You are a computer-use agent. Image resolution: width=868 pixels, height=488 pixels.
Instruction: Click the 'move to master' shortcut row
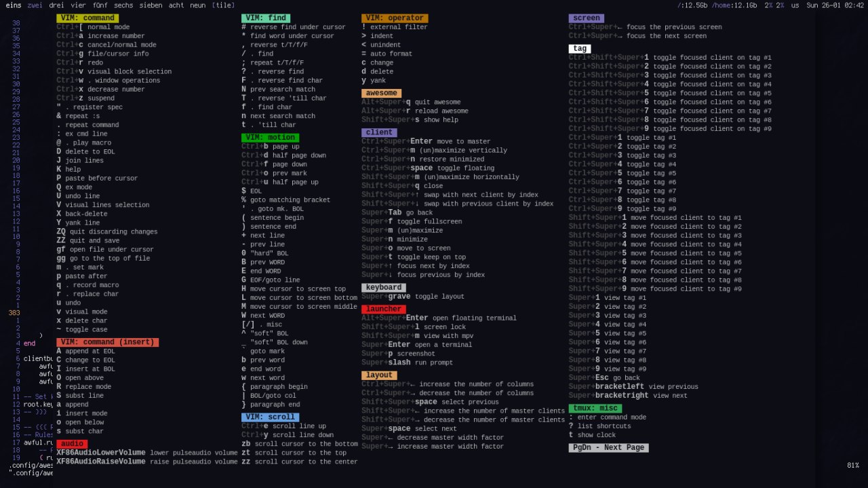(x=426, y=142)
